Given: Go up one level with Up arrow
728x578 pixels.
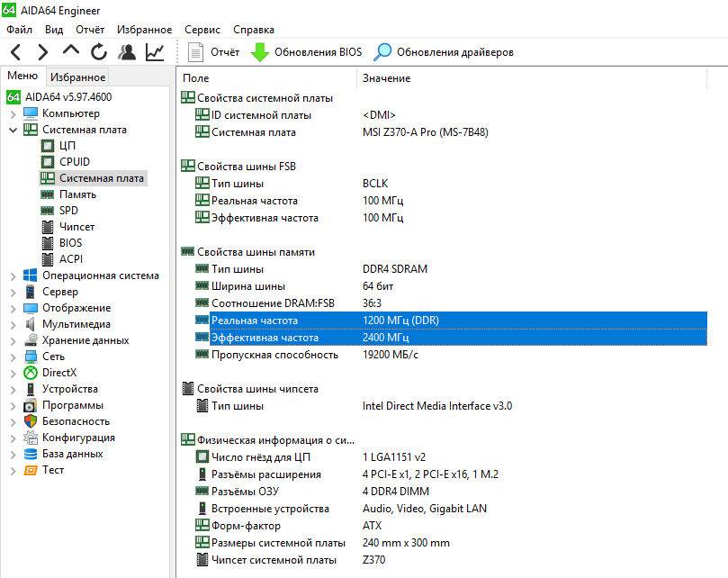Looking at the screenshot, I should coord(71,52).
